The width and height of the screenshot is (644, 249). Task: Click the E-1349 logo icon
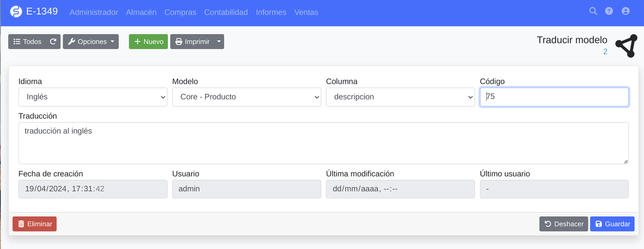16,12
